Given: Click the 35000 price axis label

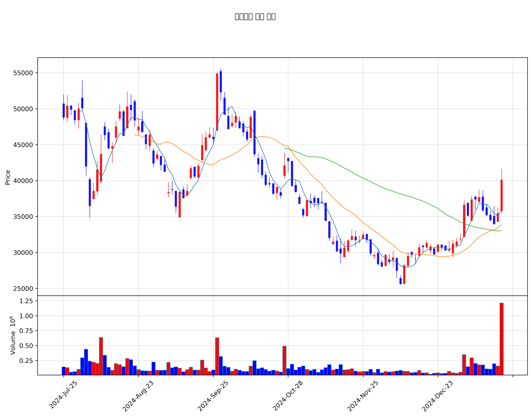Looking at the screenshot, I should click(x=23, y=217).
